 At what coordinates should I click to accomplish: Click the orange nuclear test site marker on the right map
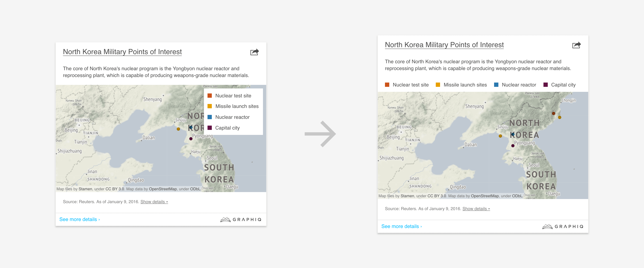tap(553, 113)
